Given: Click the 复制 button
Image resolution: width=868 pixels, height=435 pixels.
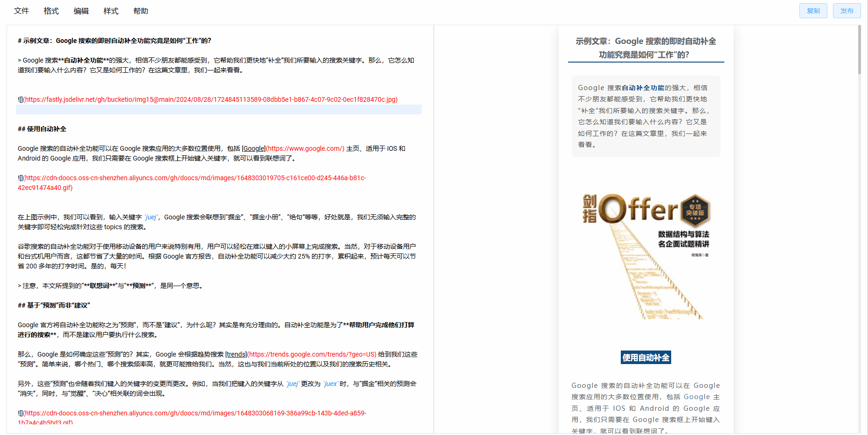Looking at the screenshot, I should coord(813,11).
